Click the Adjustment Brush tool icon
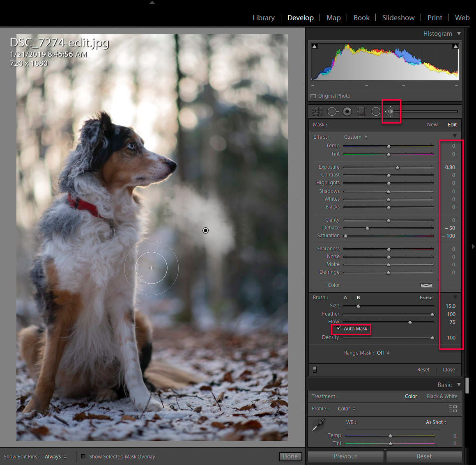 click(x=391, y=111)
